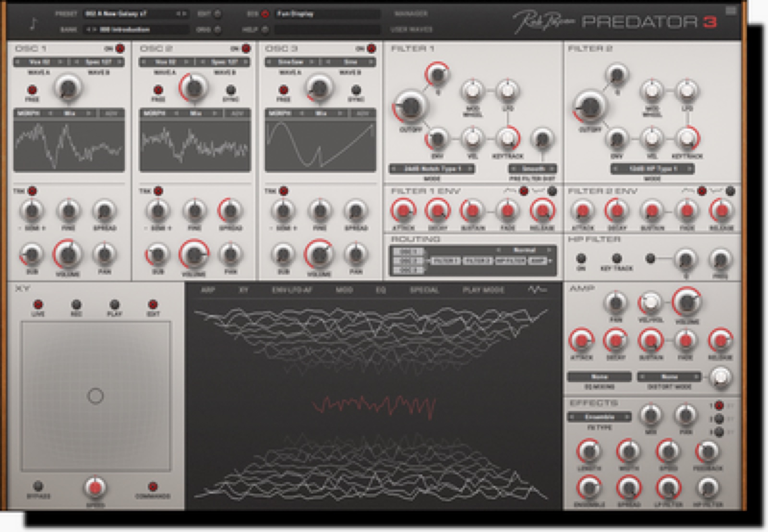This screenshot has width=768, height=532.
Task: Switch to the EQ tab
Action: pos(381,290)
